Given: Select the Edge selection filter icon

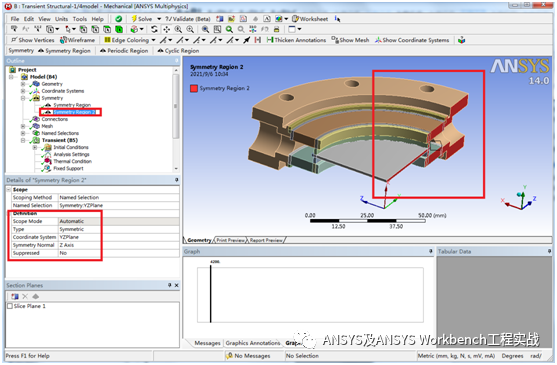Looking at the screenshot, I should tap(95, 29).
